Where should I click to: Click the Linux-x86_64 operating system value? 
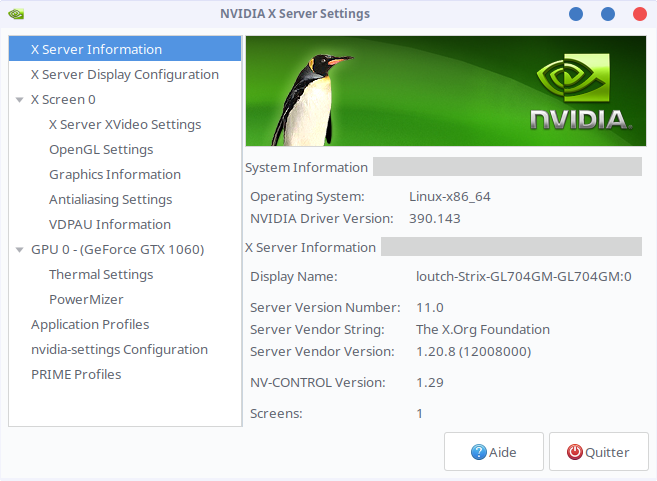tap(450, 197)
